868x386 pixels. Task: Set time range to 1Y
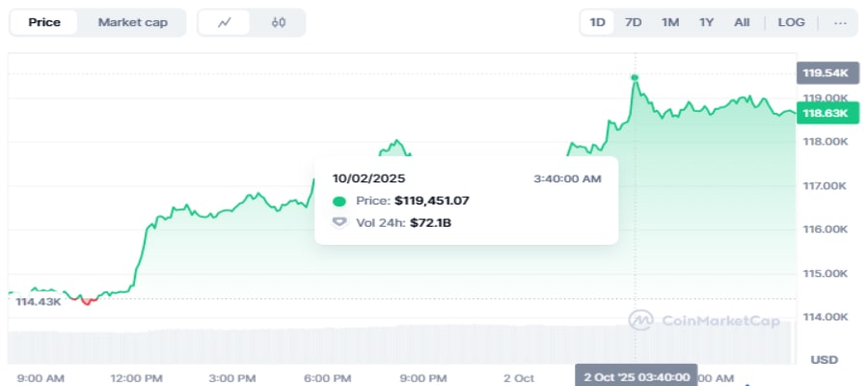706,22
